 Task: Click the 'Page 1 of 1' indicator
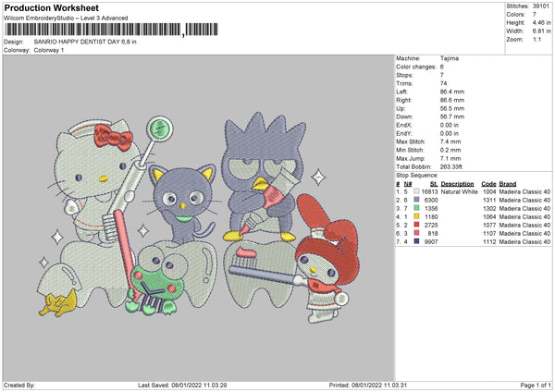pos(536,385)
